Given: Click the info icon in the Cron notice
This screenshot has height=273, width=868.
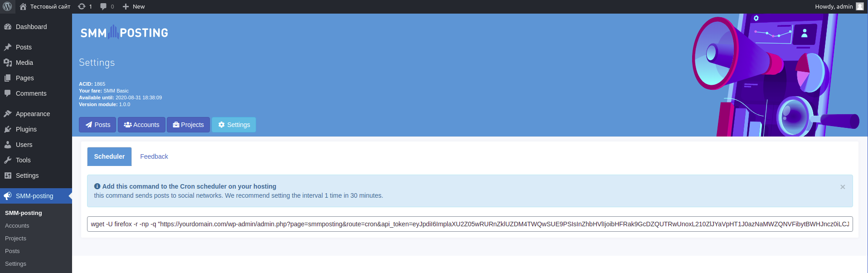Looking at the screenshot, I should 97,186.
